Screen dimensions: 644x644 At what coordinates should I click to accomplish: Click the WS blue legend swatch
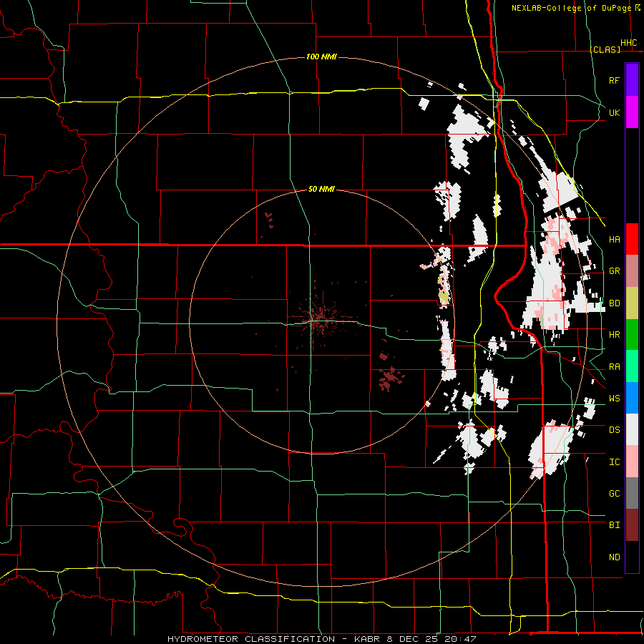(632, 398)
